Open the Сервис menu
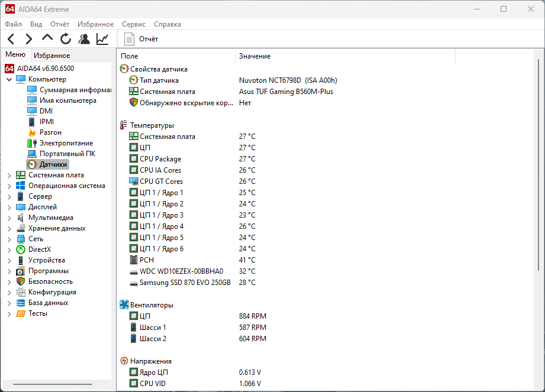Screen dimensions: 545x392 coord(134,24)
